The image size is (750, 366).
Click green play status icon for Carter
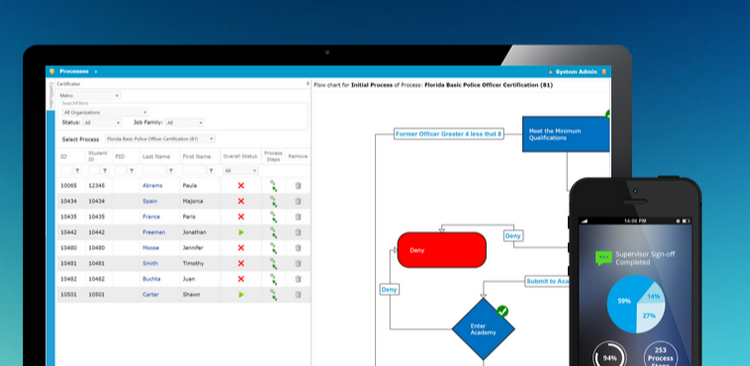[241, 295]
